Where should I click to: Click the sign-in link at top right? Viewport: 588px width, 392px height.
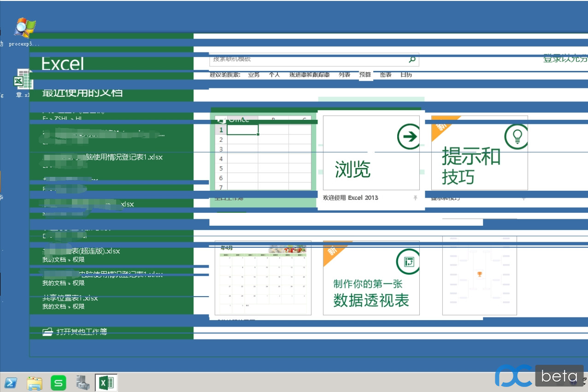[565, 59]
